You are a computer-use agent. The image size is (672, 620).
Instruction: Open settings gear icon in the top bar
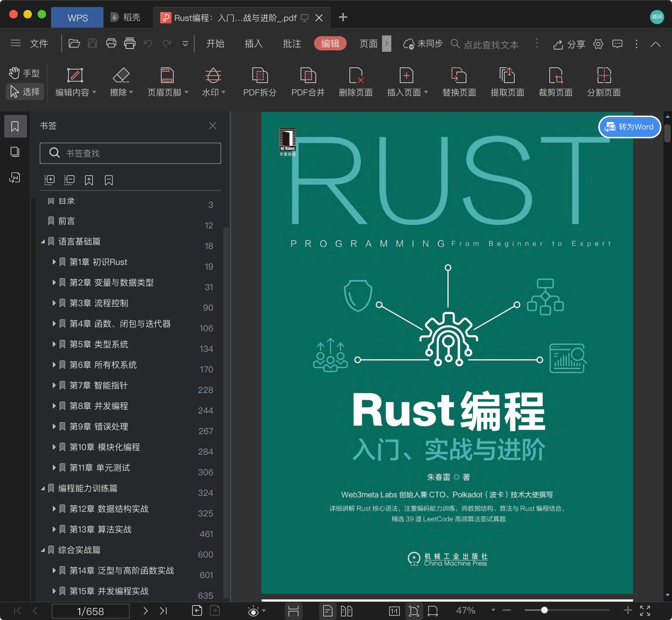coord(598,44)
